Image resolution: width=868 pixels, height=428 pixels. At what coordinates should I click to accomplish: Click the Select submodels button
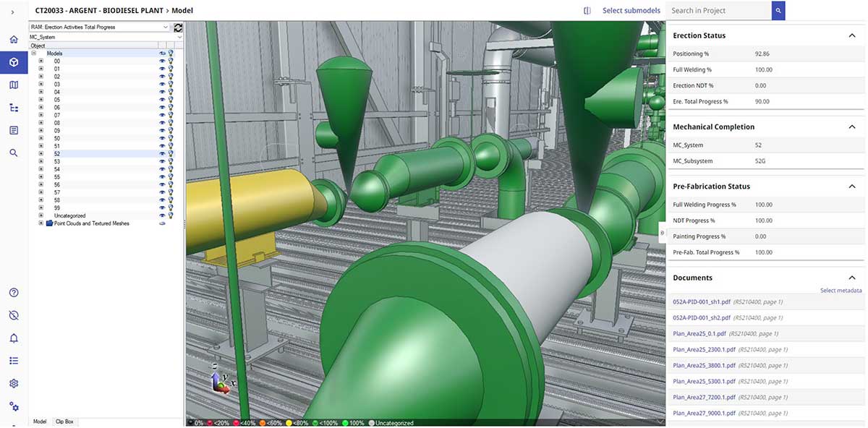coord(631,11)
